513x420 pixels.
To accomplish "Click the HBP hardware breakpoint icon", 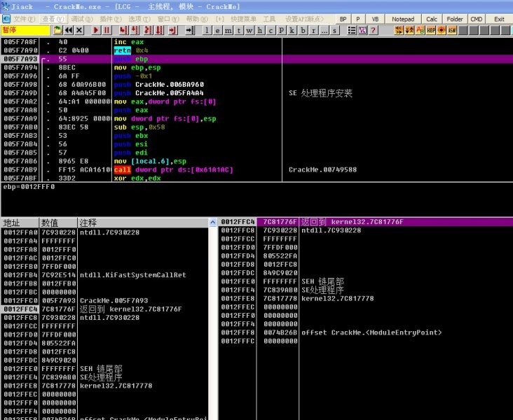I will (431, 30).
